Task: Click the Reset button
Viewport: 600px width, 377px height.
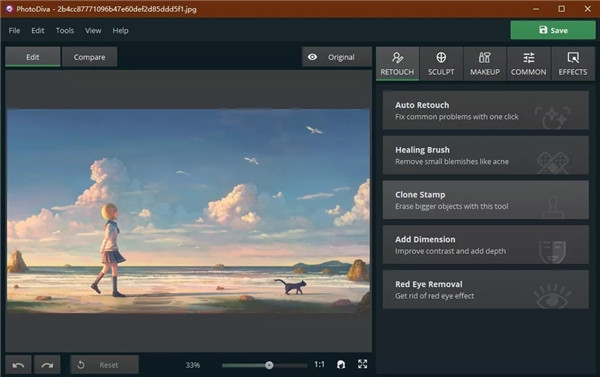Action: tap(104, 365)
